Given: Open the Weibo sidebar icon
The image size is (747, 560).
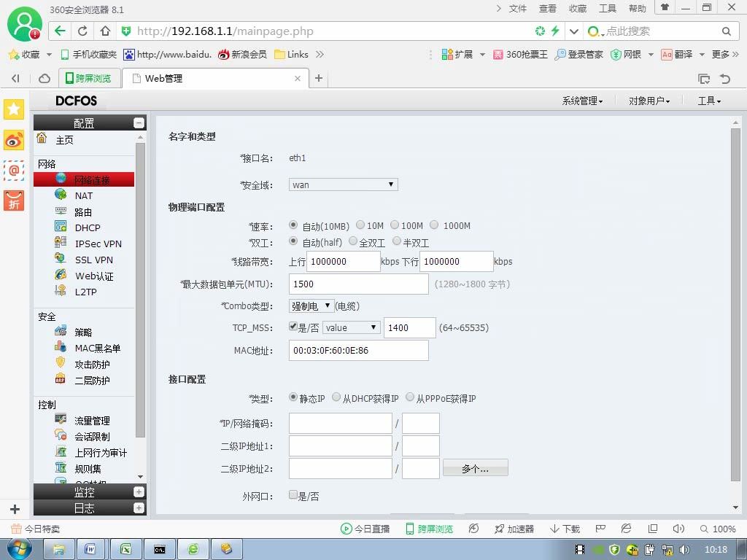Looking at the screenshot, I should click(14, 140).
